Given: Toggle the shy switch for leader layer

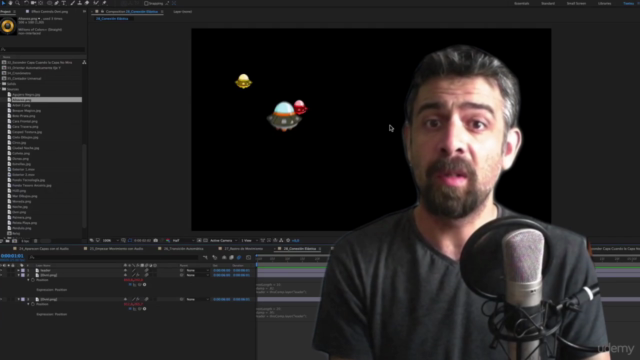Looking at the screenshot, I should point(125,270).
